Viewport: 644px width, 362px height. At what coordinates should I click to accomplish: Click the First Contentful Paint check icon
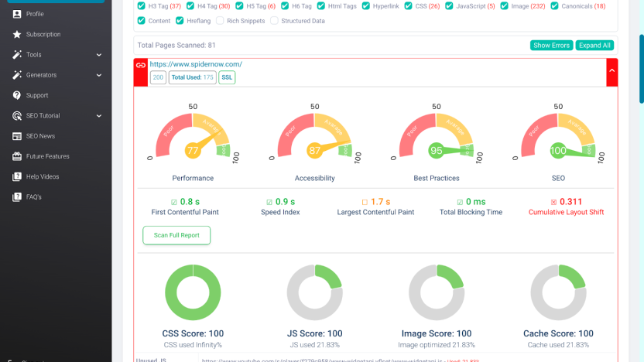pos(173,202)
